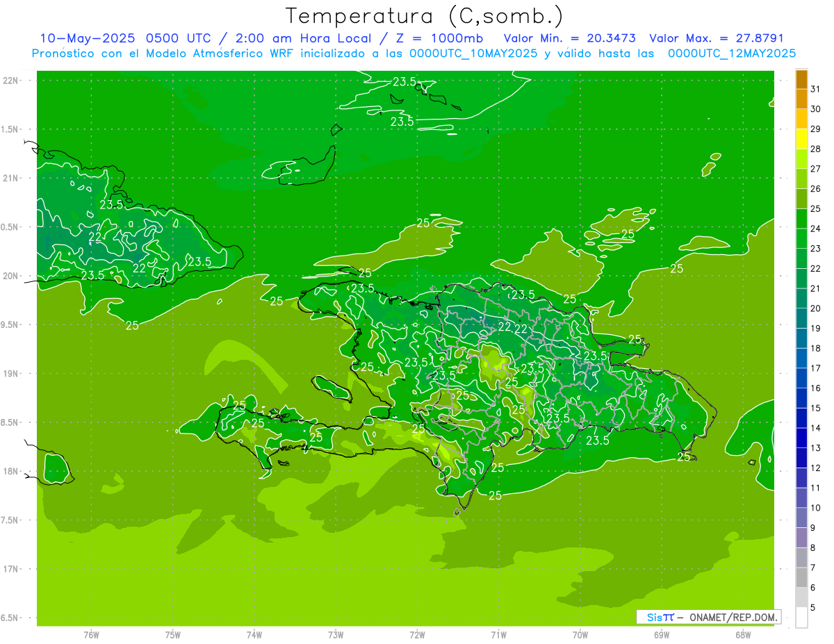Pick the dark blue swatch between 12 and 13
Screen dimensions: 834x644
(801, 458)
